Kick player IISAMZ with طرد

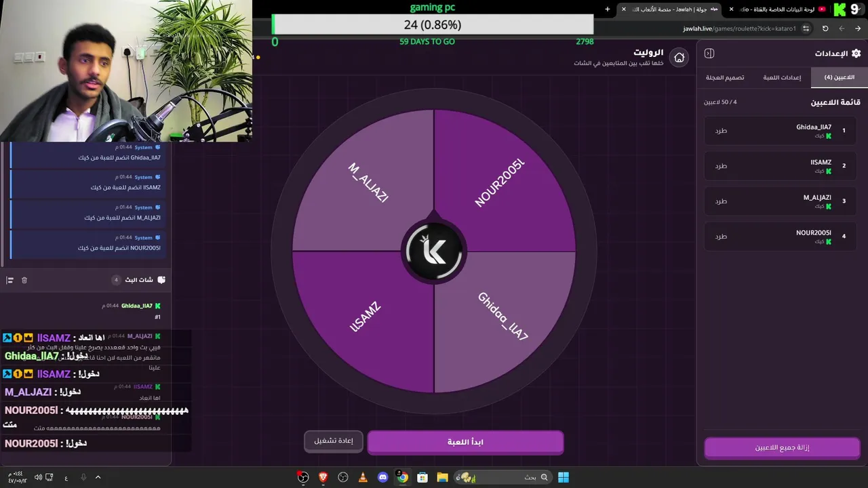pos(721,165)
